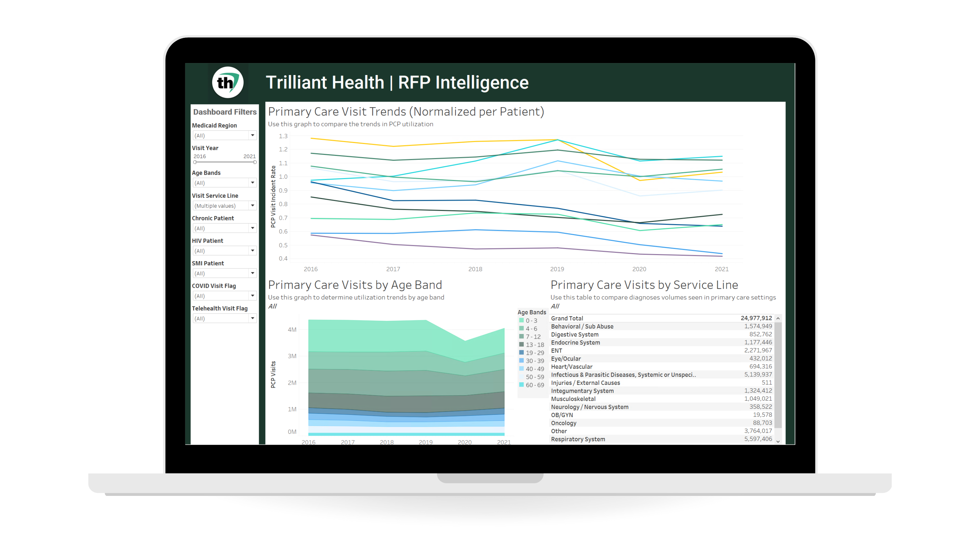Click the Dashboard Filters heading

(x=225, y=112)
